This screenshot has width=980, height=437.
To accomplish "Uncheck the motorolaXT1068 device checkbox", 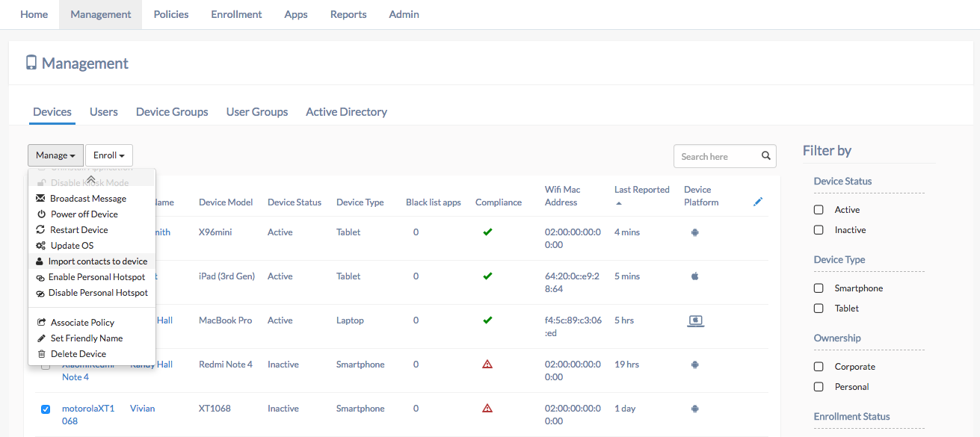I will [x=46, y=409].
